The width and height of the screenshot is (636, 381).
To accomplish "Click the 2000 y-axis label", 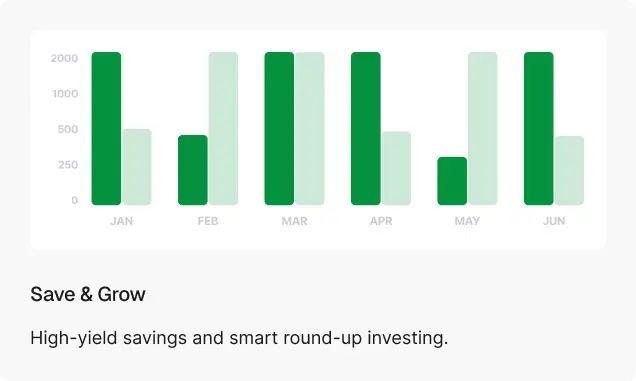I will (x=64, y=58).
